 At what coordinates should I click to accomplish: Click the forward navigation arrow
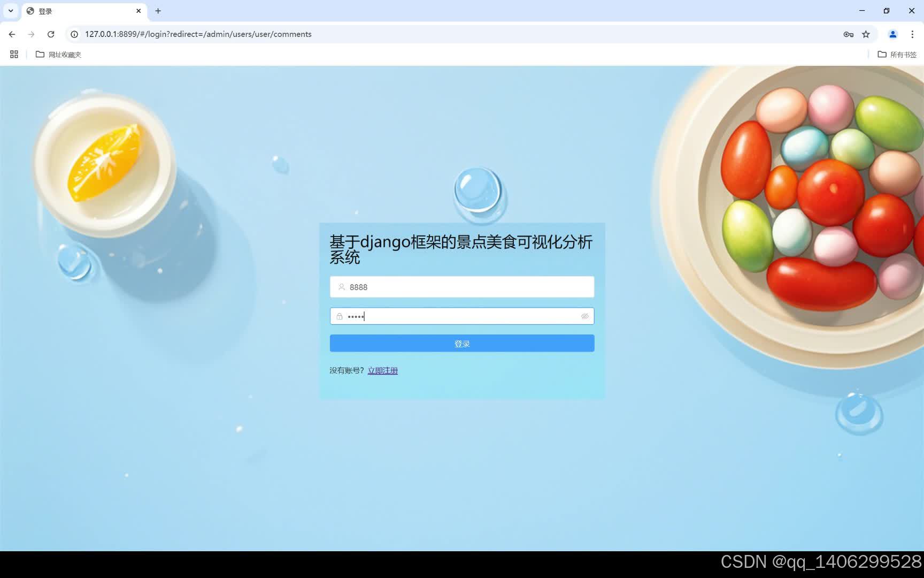[31, 34]
